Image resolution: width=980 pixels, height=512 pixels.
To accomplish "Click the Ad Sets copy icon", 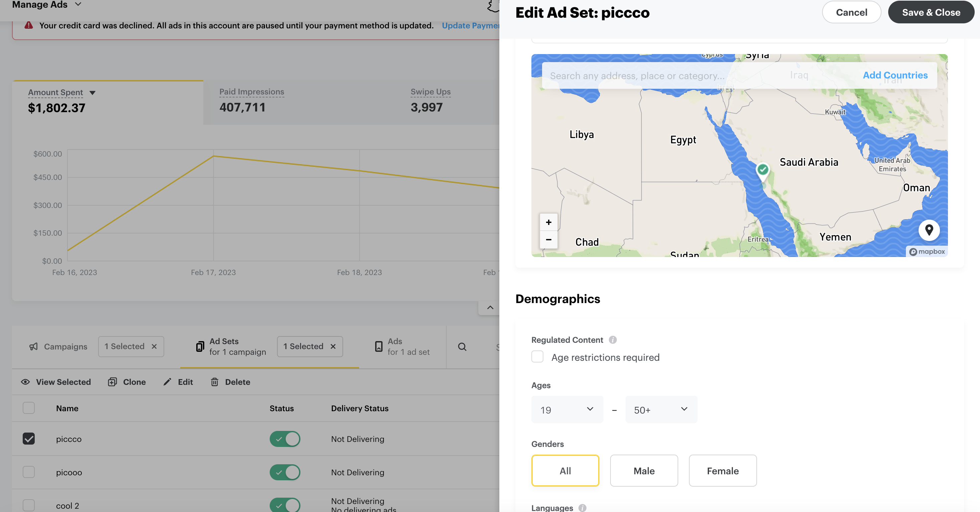I will 200,346.
